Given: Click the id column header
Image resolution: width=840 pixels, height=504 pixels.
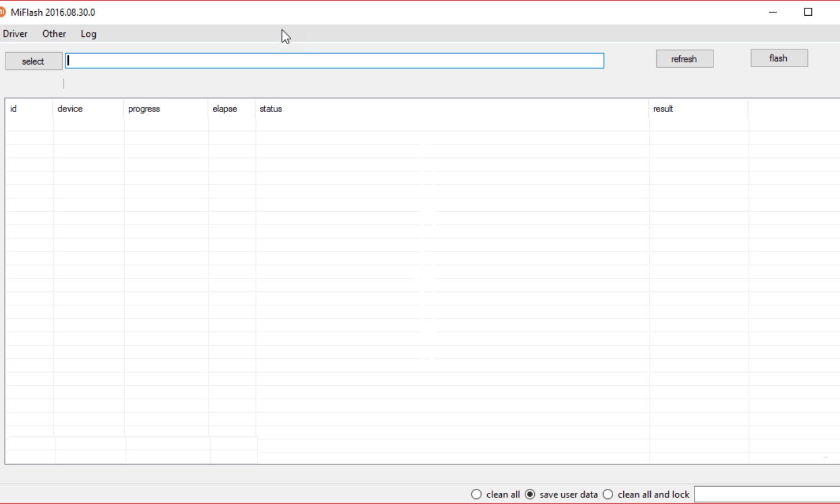Looking at the screenshot, I should pyautogui.click(x=29, y=109).
